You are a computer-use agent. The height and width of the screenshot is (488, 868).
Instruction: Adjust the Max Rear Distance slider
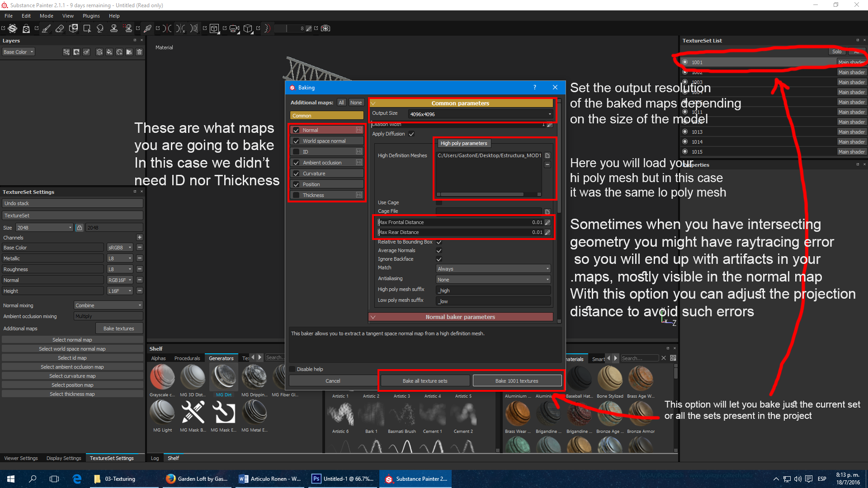(x=460, y=232)
